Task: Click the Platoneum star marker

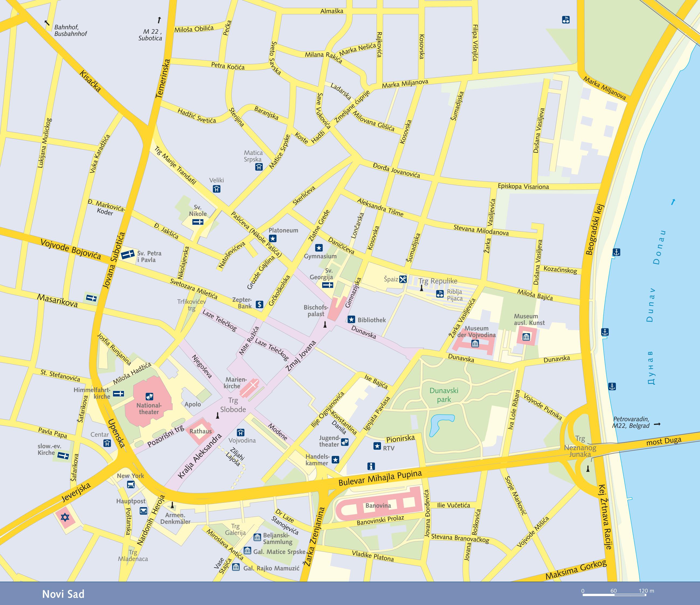Action: 273,239
